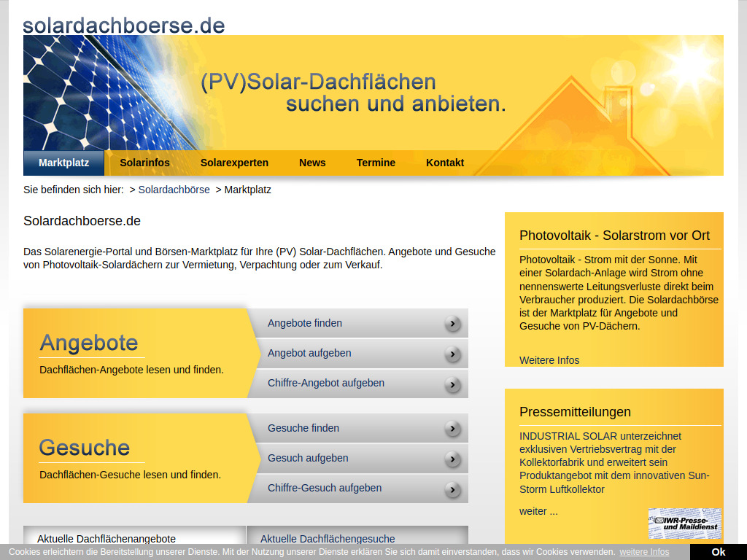
Task: Click the Weitere Infos link under Photovoltaik
Action: pos(549,359)
